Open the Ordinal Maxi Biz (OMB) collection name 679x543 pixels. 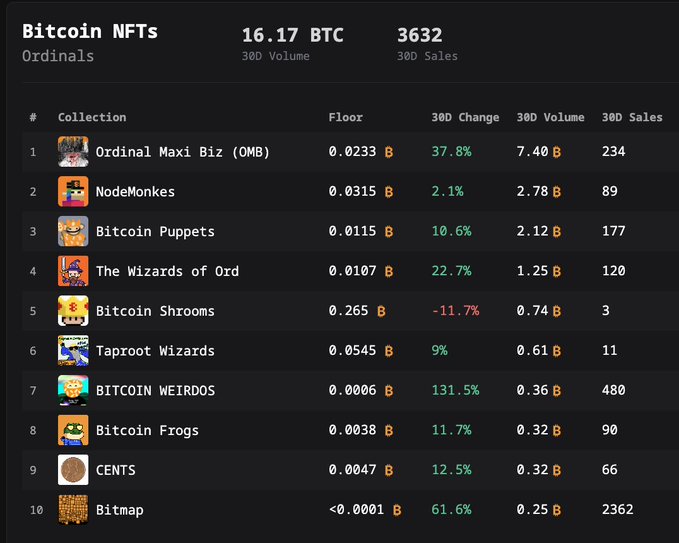tap(183, 152)
